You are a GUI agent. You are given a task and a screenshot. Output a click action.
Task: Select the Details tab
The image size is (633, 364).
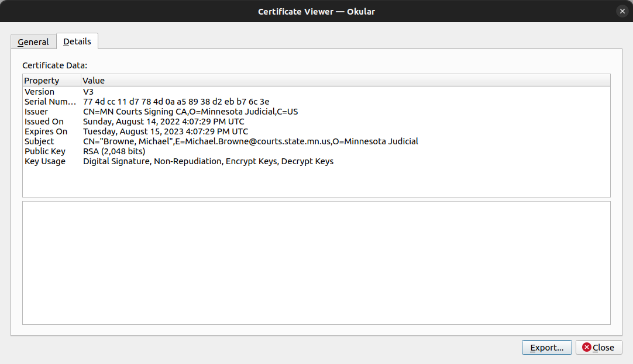click(77, 41)
